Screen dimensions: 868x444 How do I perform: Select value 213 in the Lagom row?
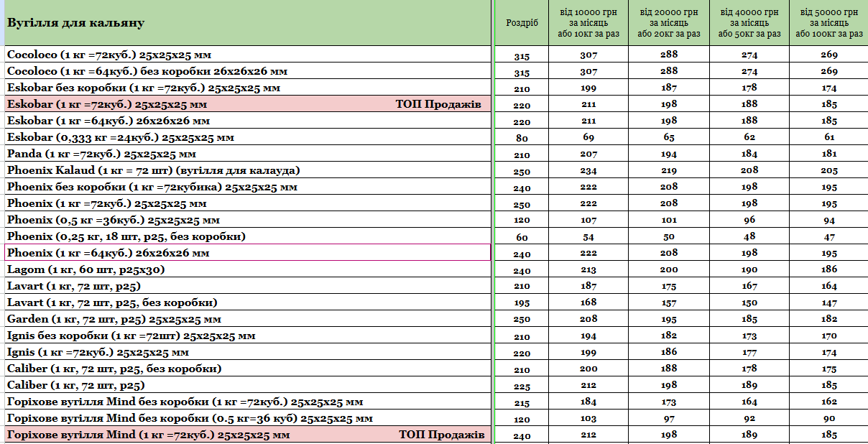(x=588, y=270)
